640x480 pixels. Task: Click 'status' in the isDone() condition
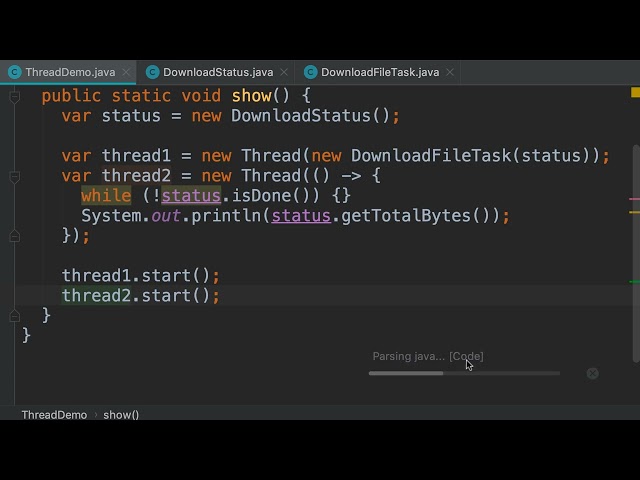[191, 196]
